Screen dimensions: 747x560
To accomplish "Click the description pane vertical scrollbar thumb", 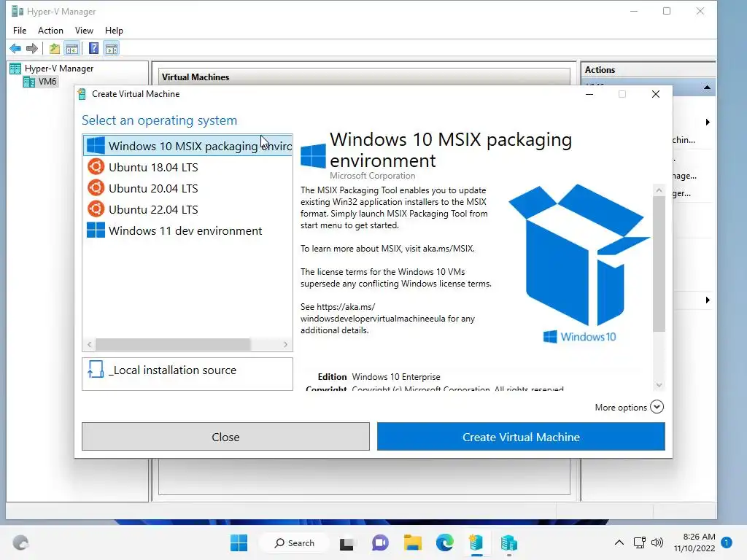I will 659,264.
